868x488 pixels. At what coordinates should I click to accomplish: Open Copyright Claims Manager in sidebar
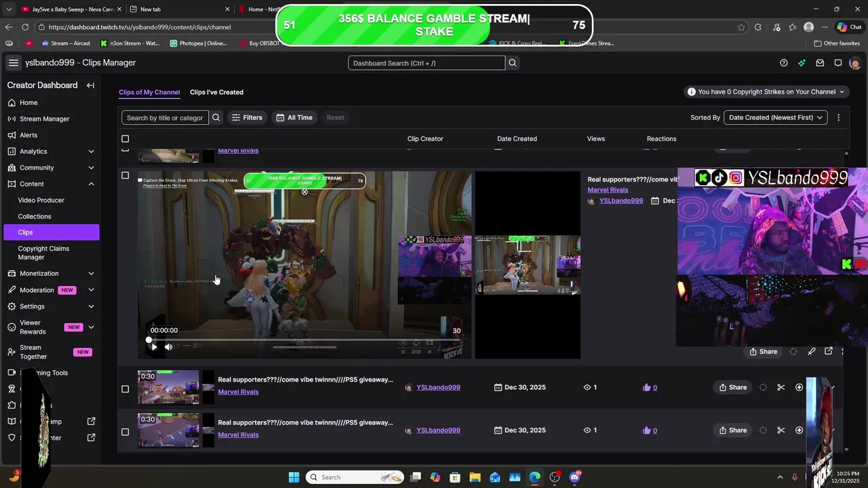(43, 253)
